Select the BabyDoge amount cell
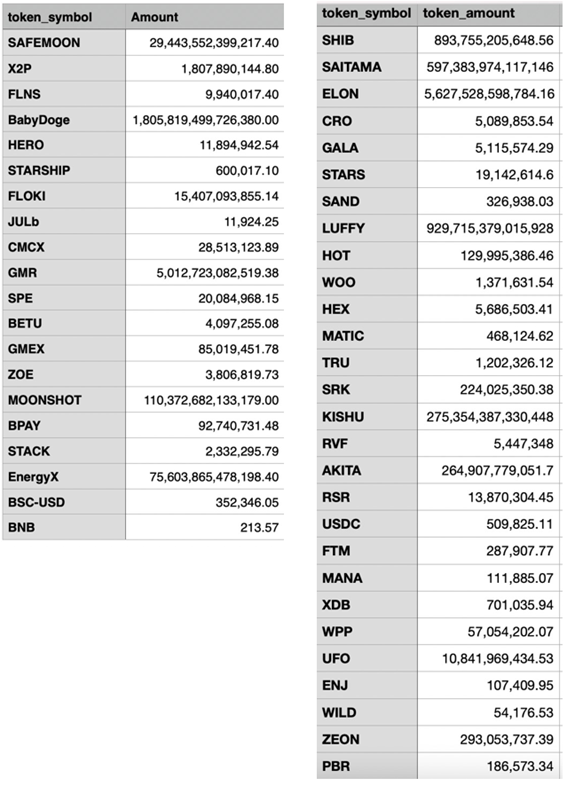567x786 pixels. (205, 120)
